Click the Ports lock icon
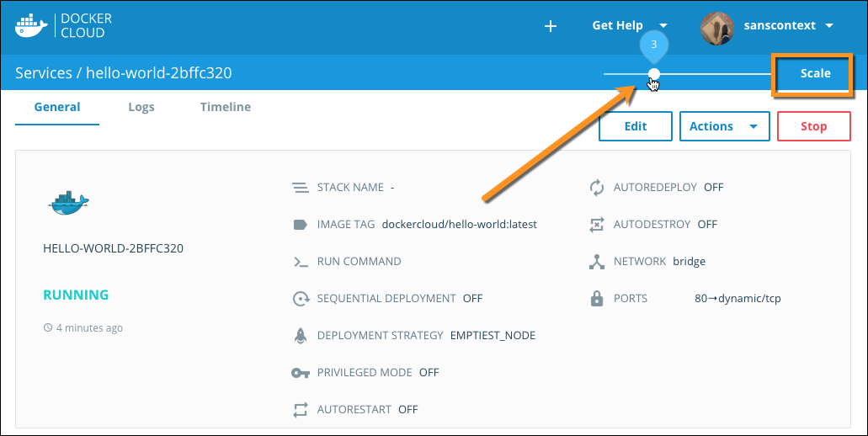Screen dimensions: 868x436 597,298
